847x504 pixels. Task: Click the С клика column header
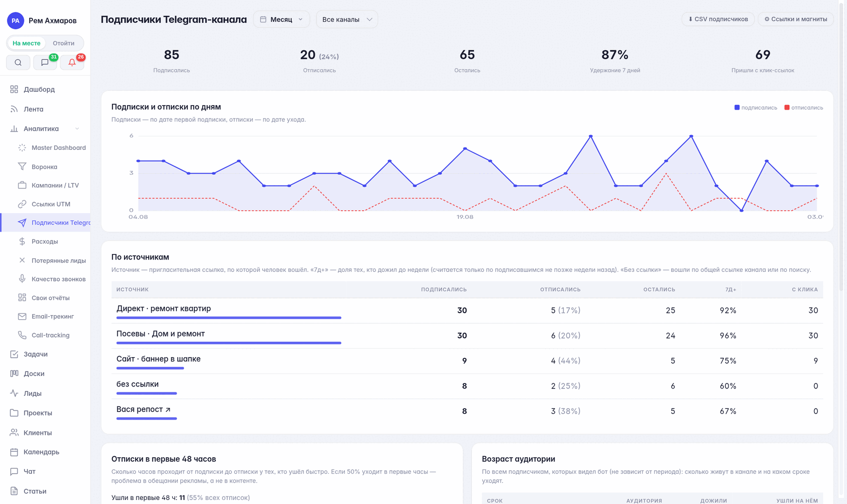click(x=805, y=289)
